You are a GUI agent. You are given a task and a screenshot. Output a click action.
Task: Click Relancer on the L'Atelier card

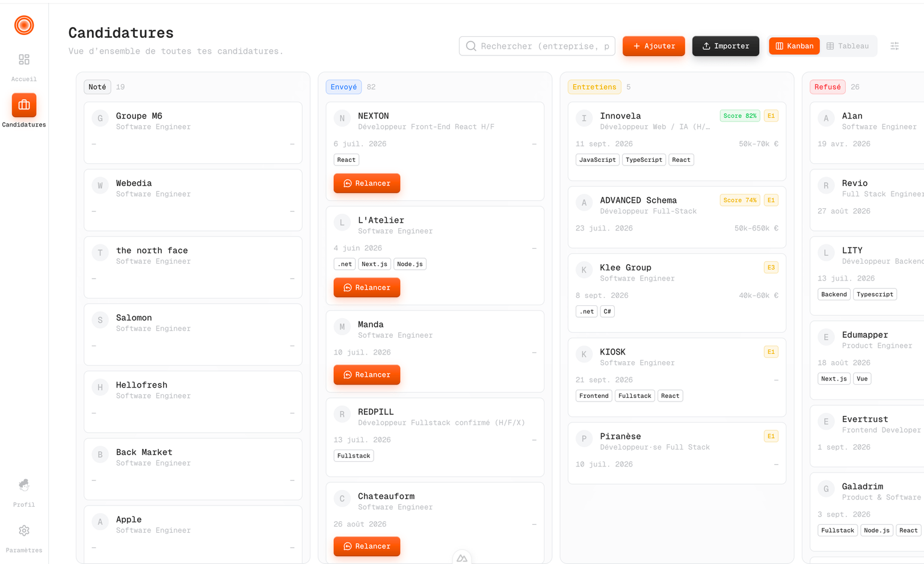(x=367, y=288)
